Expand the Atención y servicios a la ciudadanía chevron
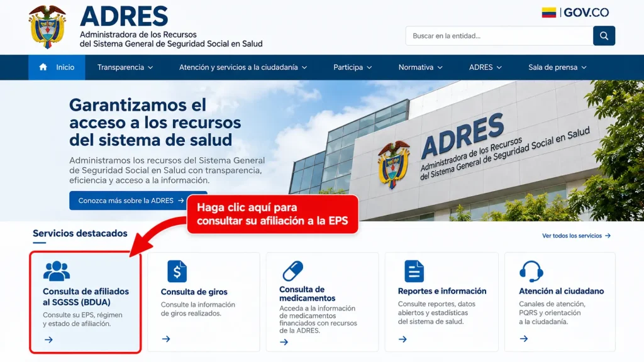644x362 pixels. 304,67
